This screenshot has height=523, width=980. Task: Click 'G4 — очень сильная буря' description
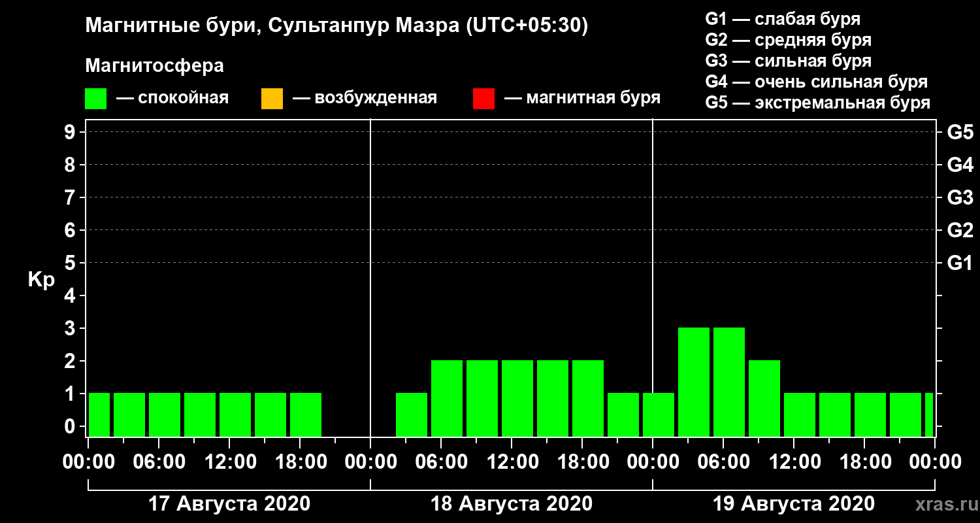(x=817, y=82)
